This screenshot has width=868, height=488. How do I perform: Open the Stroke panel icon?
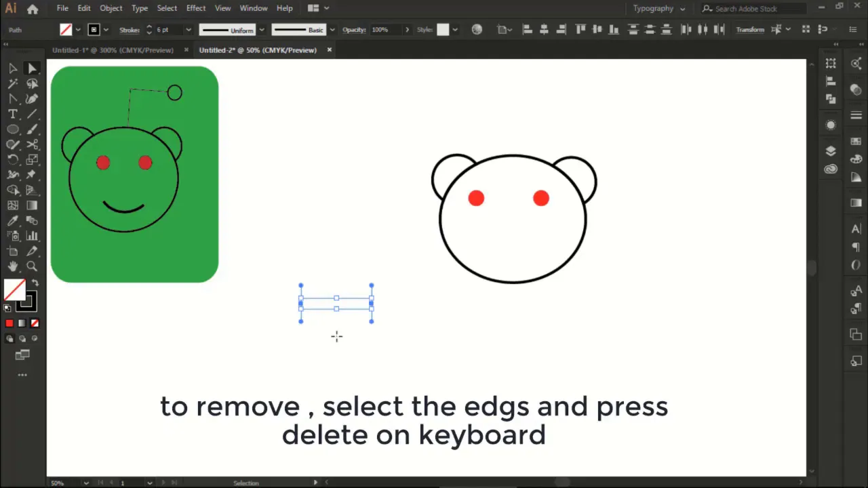(856, 115)
